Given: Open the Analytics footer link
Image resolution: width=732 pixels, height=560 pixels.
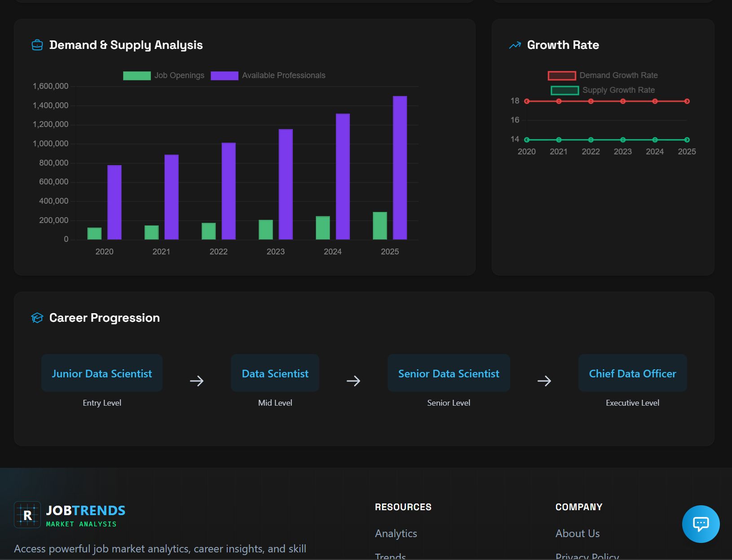Looking at the screenshot, I should [x=396, y=534].
